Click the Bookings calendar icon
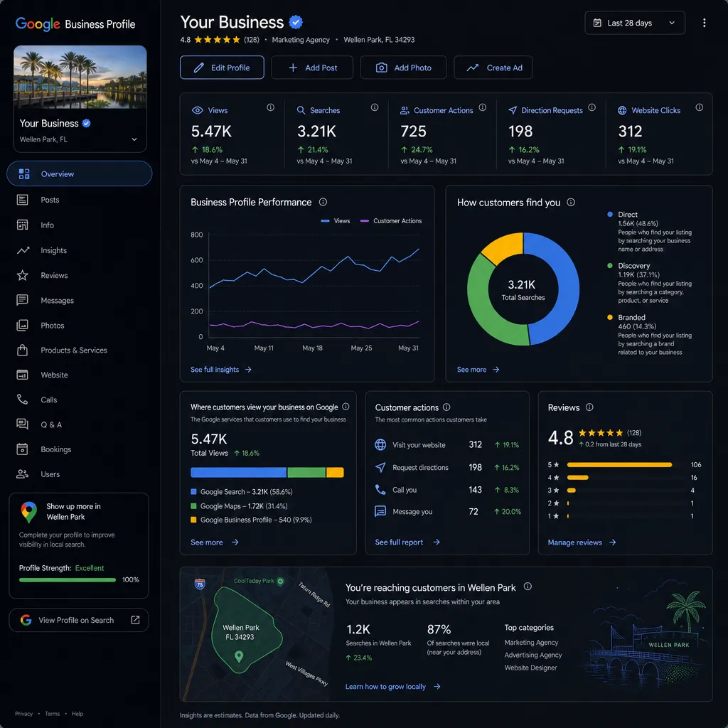Viewport: 728px width, 728px height. tap(22, 449)
